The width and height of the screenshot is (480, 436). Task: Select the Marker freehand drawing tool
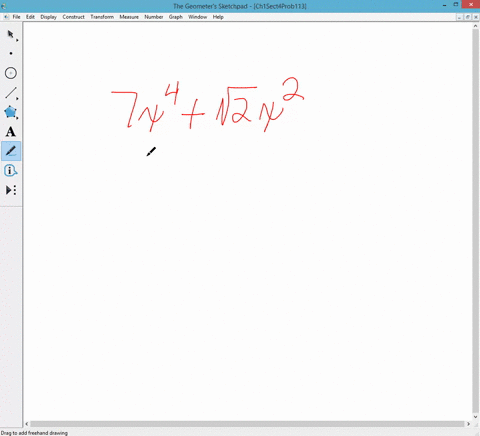point(11,151)
